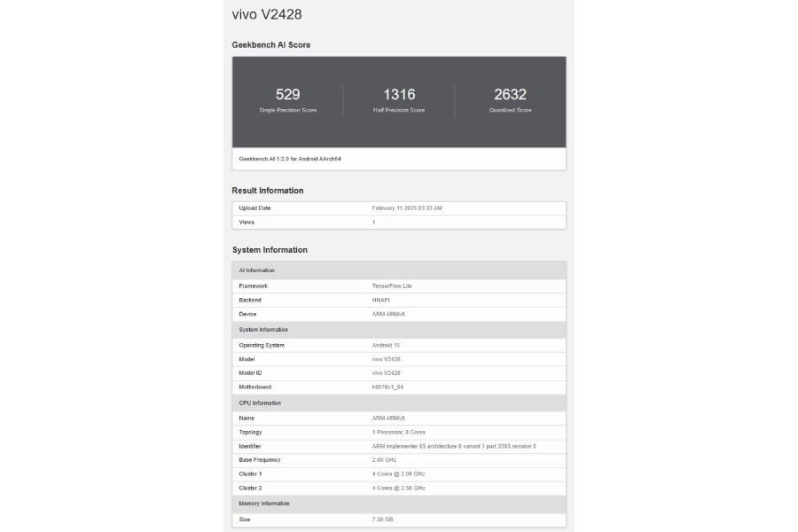This screenshot has width=798, height=532.
Task: Click the NNAPI backend value
Action: tap(380, 300)
